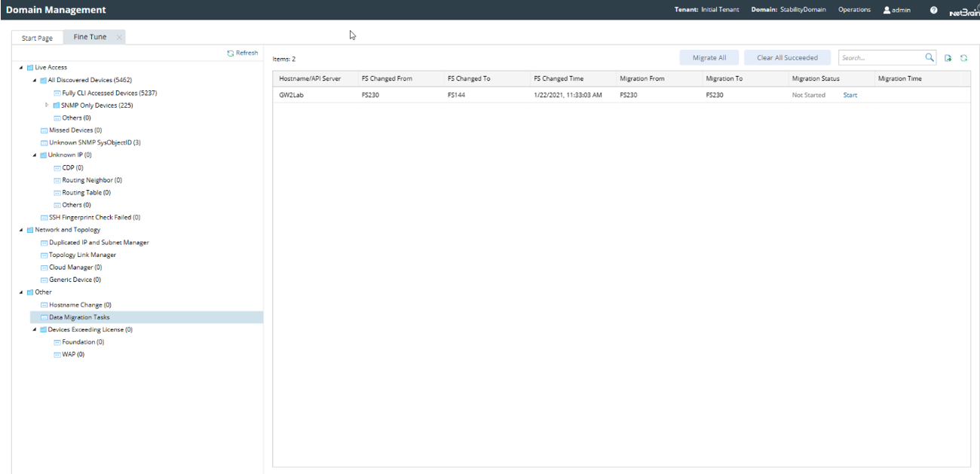Click the Clear All Succeeded button

click(787, 58)
